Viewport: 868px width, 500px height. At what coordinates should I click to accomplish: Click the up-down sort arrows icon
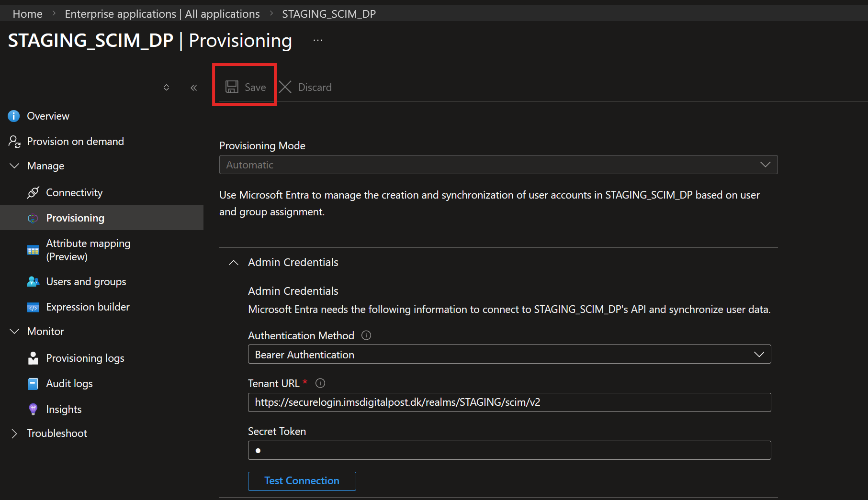(x=166, y=88)
